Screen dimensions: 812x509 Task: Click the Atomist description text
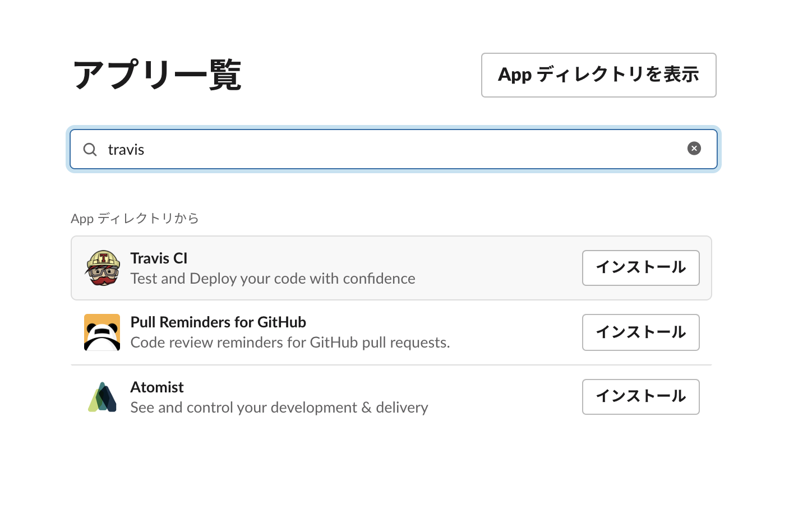pos(279,408)
